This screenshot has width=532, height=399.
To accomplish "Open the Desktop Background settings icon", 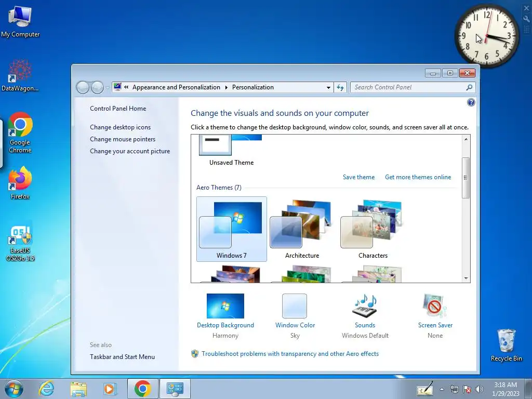I will click(x=225, y=305).
